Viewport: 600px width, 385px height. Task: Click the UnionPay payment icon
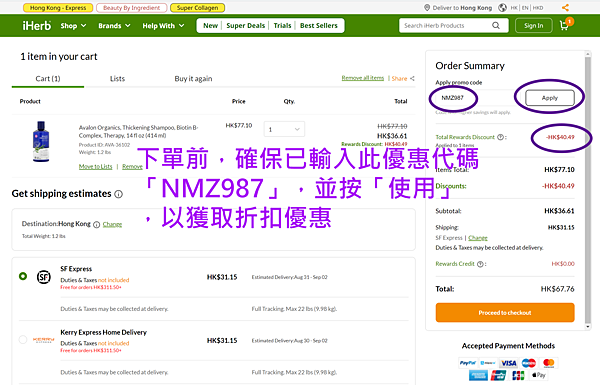tap(498, 375)
